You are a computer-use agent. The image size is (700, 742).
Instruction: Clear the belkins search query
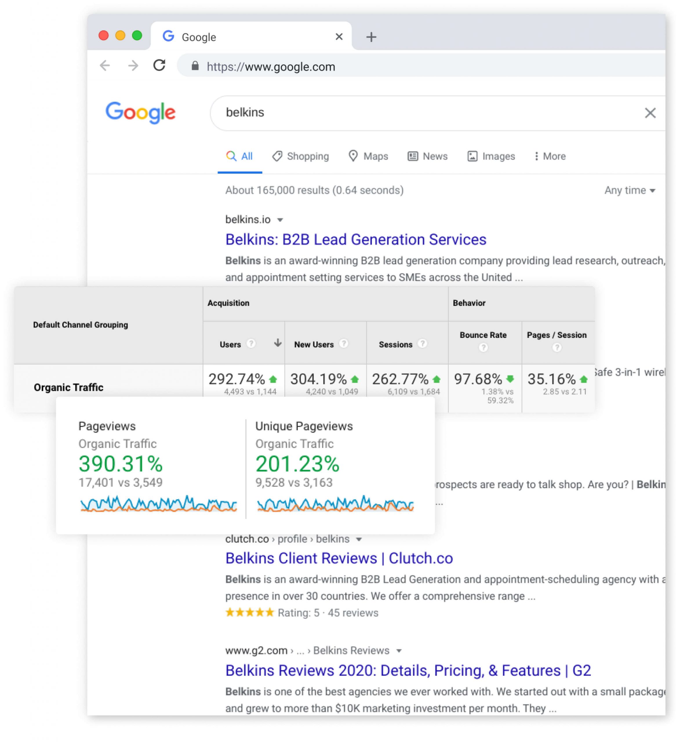[x=650, y=113]
